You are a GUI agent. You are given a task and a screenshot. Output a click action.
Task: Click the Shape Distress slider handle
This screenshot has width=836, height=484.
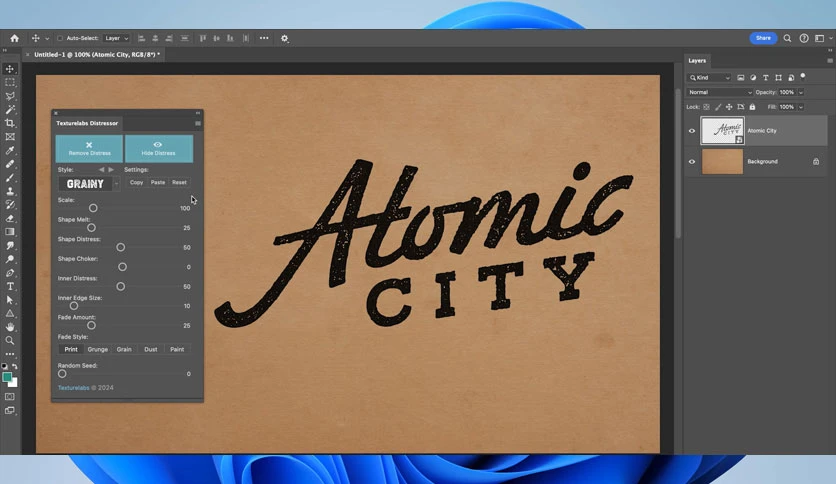120,247
